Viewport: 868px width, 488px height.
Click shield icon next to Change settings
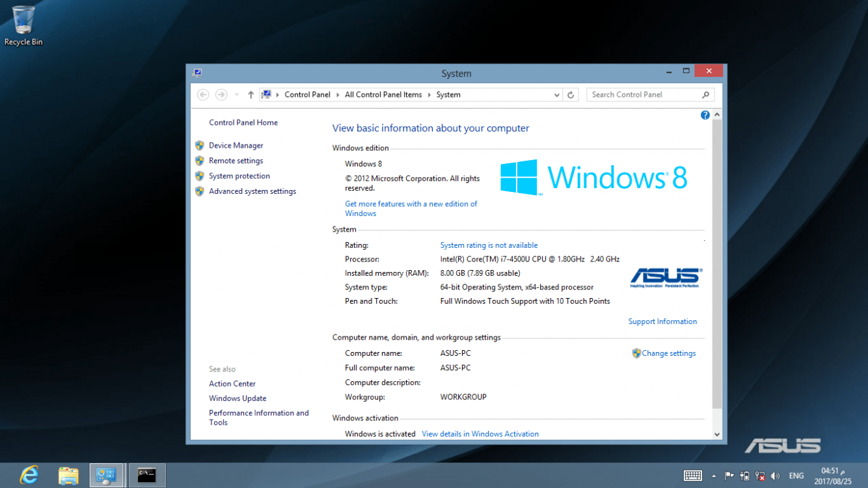636,353
